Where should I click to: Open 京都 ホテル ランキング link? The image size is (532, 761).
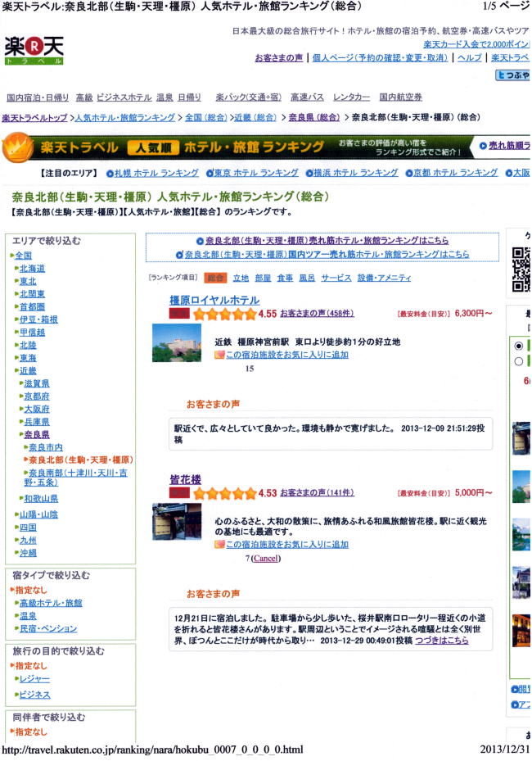(x=455, y=173)
